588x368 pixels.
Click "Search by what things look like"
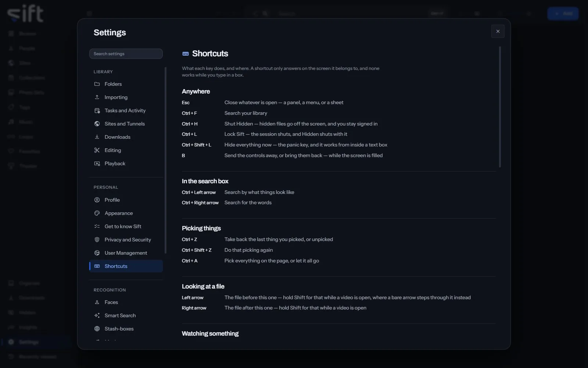pyautogui.click(x=259, y=192)
